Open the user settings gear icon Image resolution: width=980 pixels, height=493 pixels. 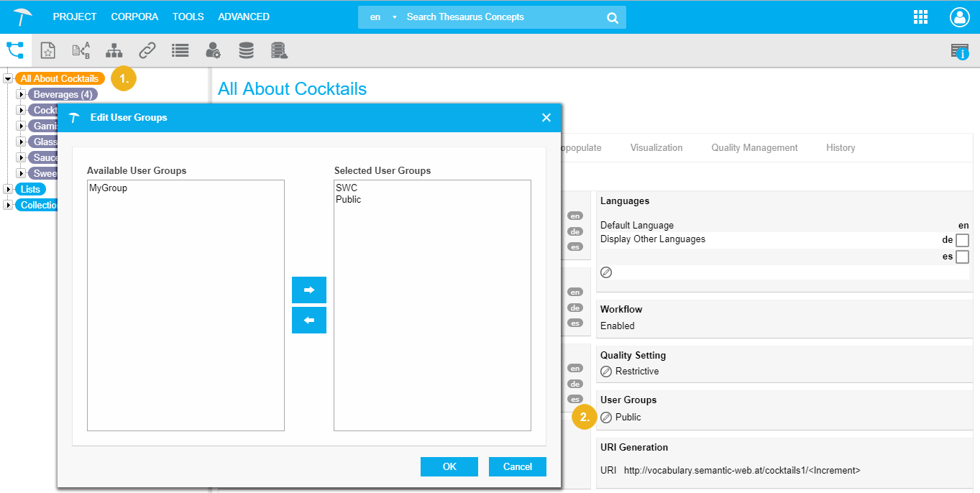click(214, 50)
